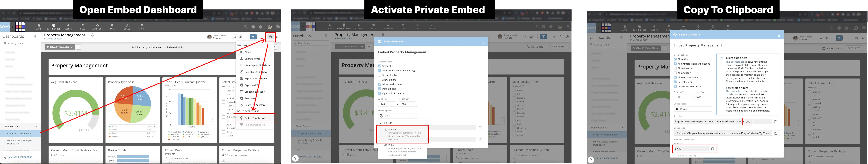Image resolution: width=868 pixels, height=164 pixels.
Task: Click Save Filters button in the Activate Private Embed panel
Action: click(559, 47)
